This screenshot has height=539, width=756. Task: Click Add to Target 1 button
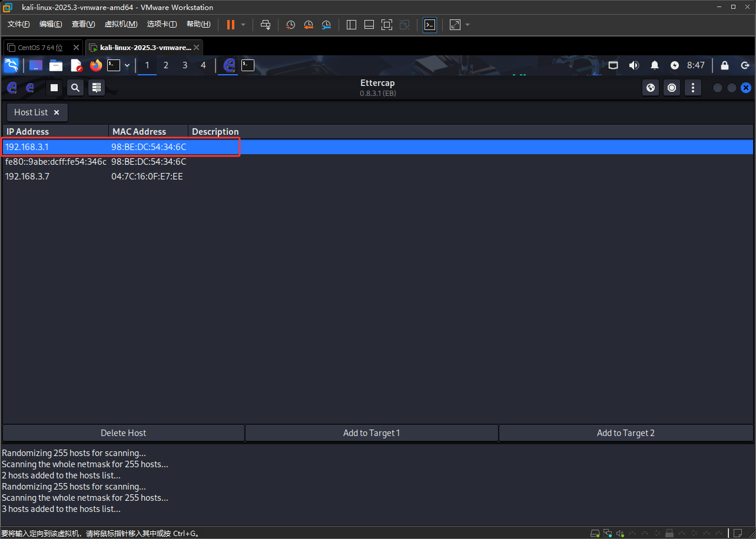point(372,433)
